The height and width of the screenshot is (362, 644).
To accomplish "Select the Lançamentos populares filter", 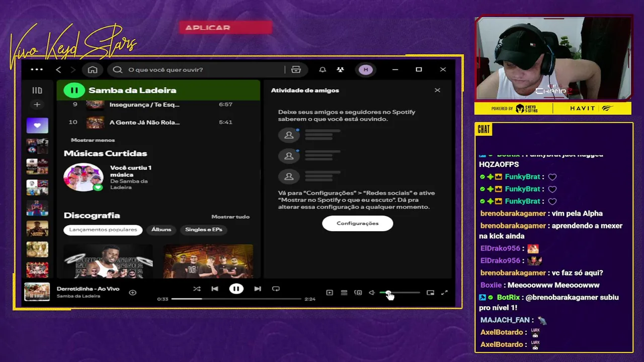I will tap(103, 230).
